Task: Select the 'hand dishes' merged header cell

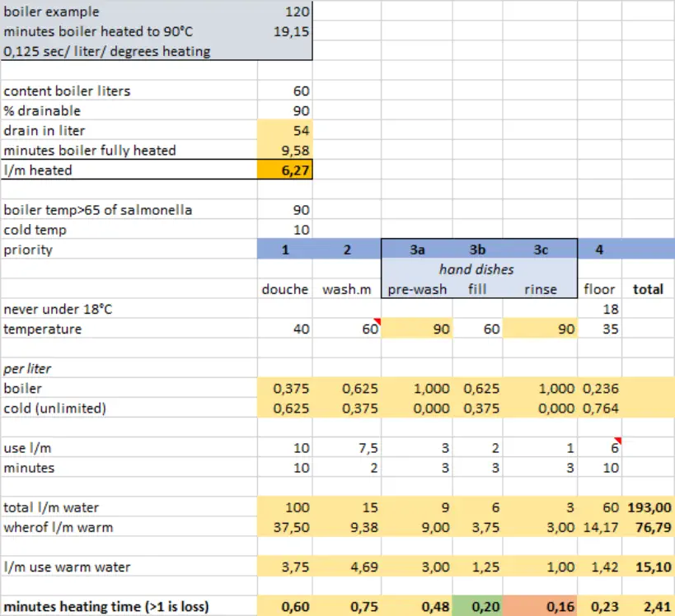Action: click(x=478, y=269)
